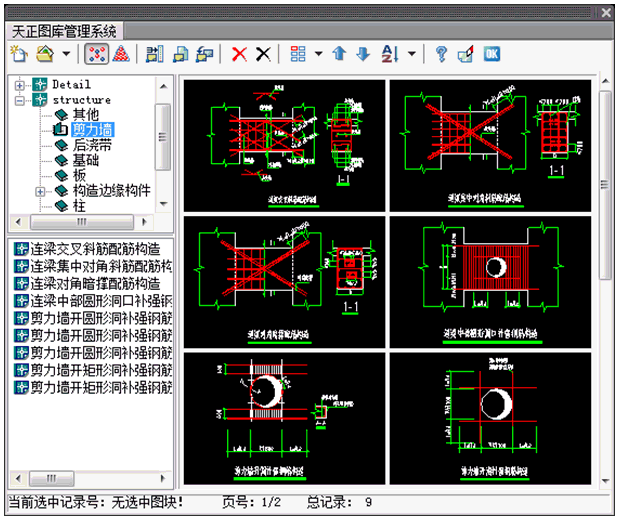Screen dimensions: 621x520
Task: Click the tree panel scroll up arrow
Action: (x=164, y=86)
